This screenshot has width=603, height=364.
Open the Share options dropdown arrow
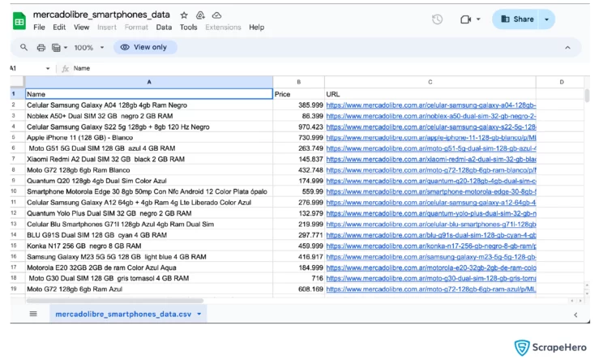tap(547, 19)
